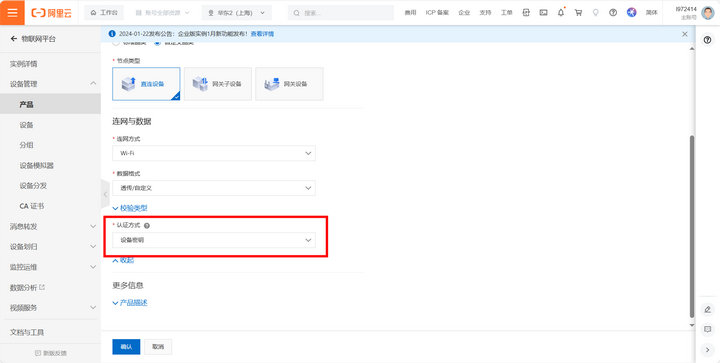Viewport: 720px width, 363px height.
Task: Open the 数据格式 dropdown
Action: (214, 188)
